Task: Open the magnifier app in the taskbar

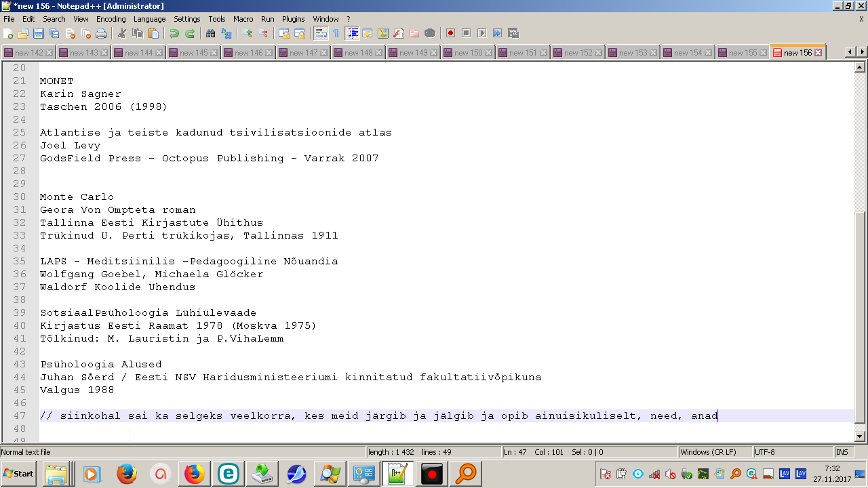Action: (467, 474)
